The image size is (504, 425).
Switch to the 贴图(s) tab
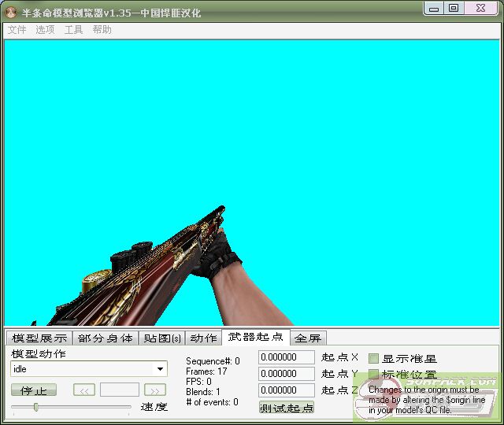(x=162, y=338)
